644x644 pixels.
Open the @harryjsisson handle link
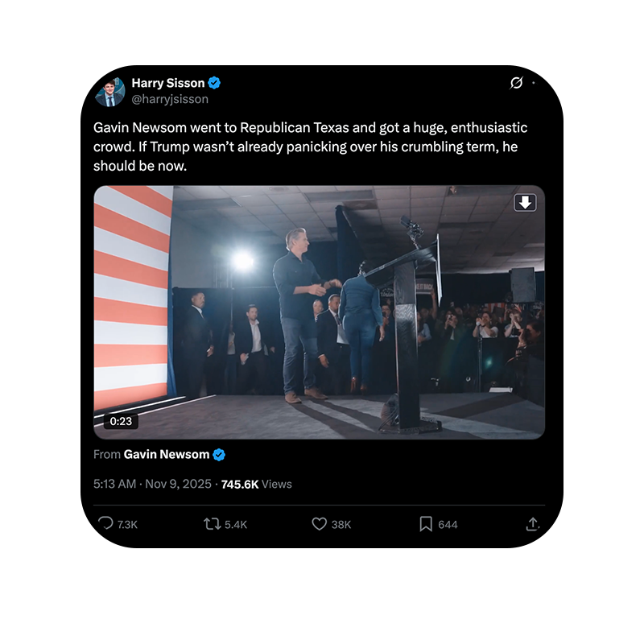coord(170,99)
